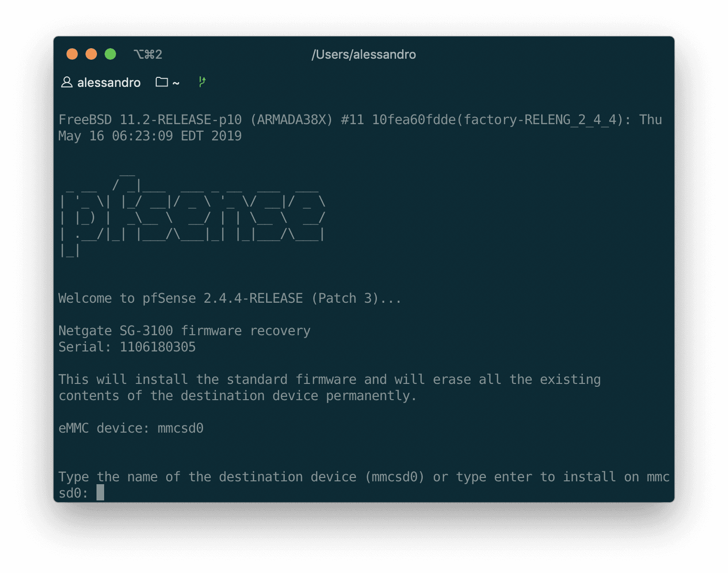
Task: Click the ⌥⌘2 shortcut label in title bar
Action: pos(148,54)
